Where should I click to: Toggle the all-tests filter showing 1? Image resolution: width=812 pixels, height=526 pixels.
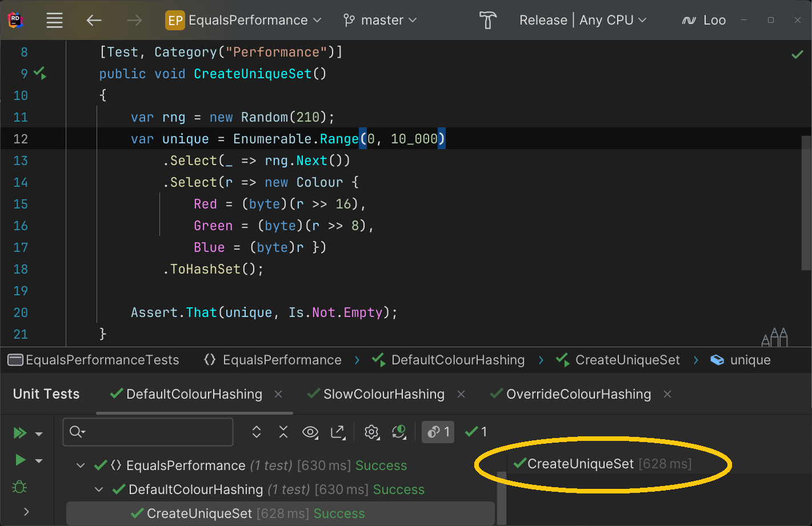click(x=438, y=432)
